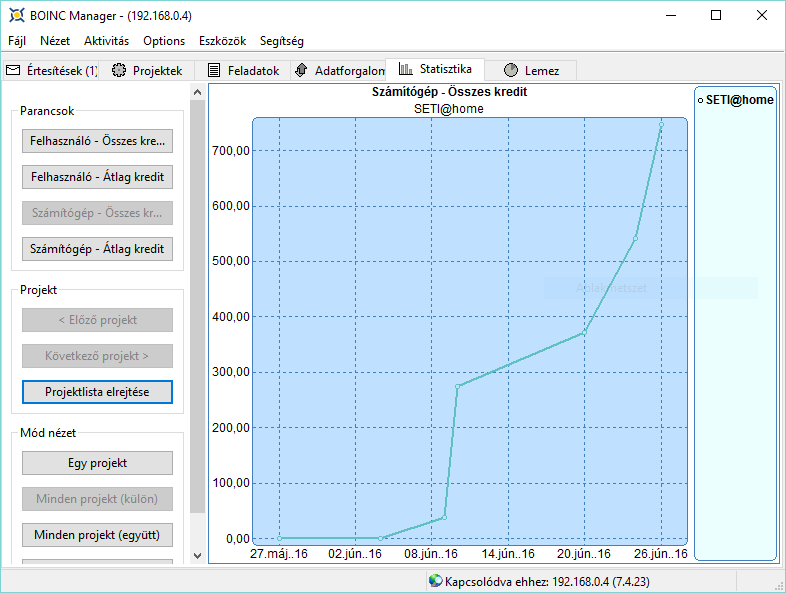Open the Fájl menu
786x593 pixels.
click(17, 41)
